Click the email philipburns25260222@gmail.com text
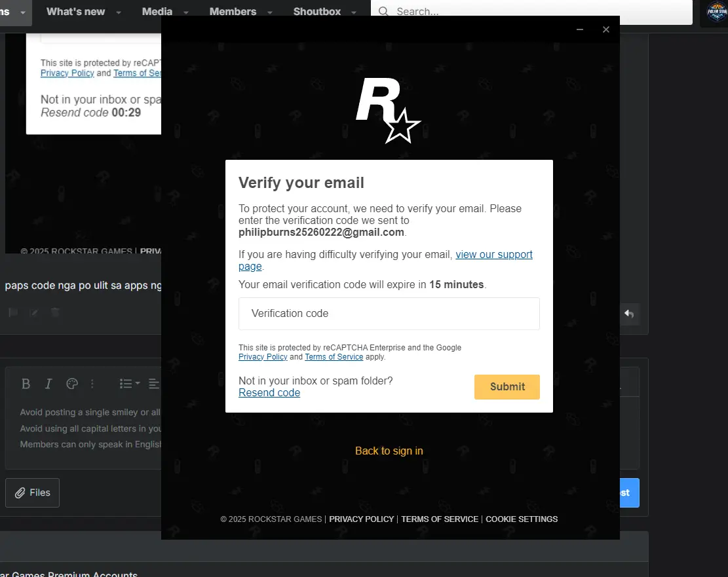Screen dimensions: 728x577 (x=321, y=232)
